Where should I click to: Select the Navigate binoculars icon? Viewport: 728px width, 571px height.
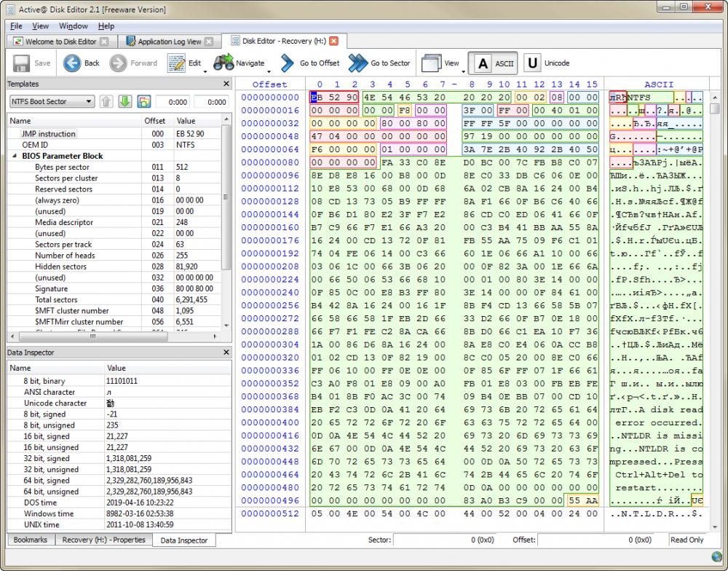pos(223,63)
